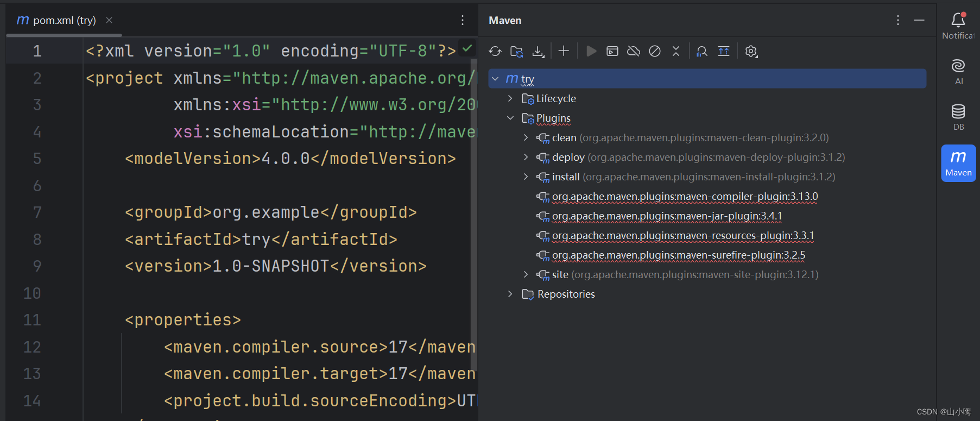Screen dimensions: 980x421
Task: Collapse the Plugins node
Action: 510,118
